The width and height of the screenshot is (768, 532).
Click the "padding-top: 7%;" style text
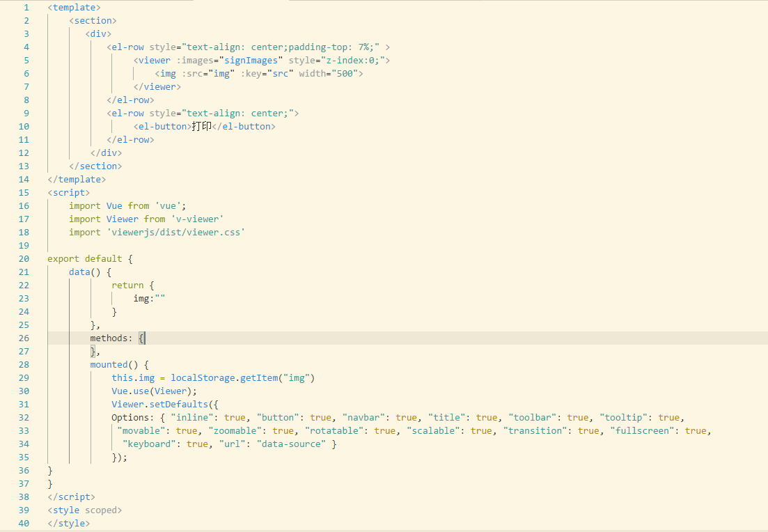coord(331,47)
